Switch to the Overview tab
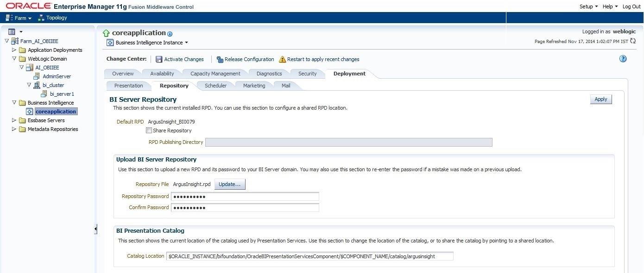644x273 pixels. tap(123, 74)
